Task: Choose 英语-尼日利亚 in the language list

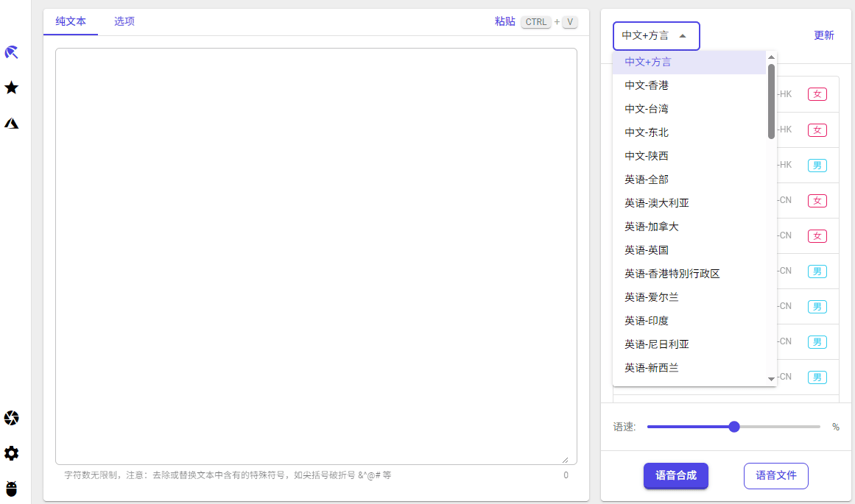Action: [689, 344]
